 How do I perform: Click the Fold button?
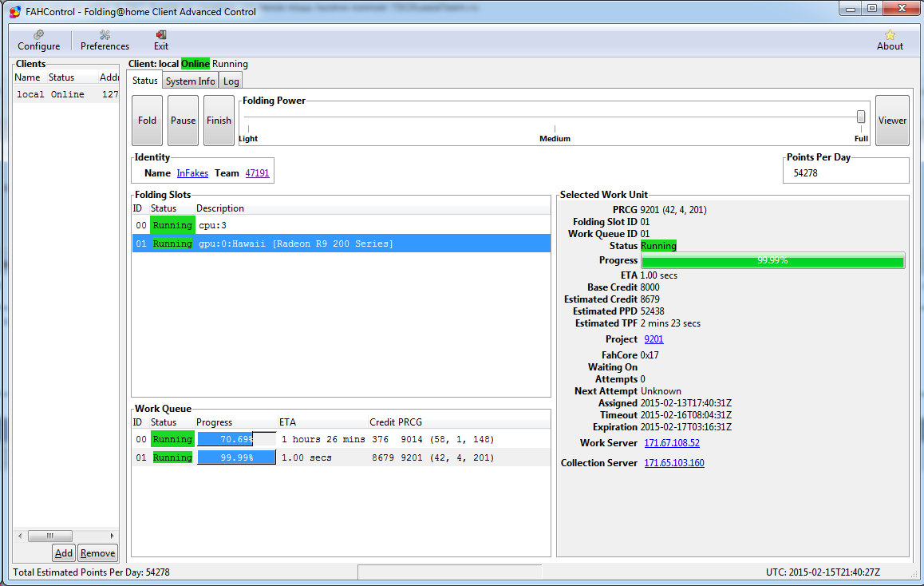148,121
